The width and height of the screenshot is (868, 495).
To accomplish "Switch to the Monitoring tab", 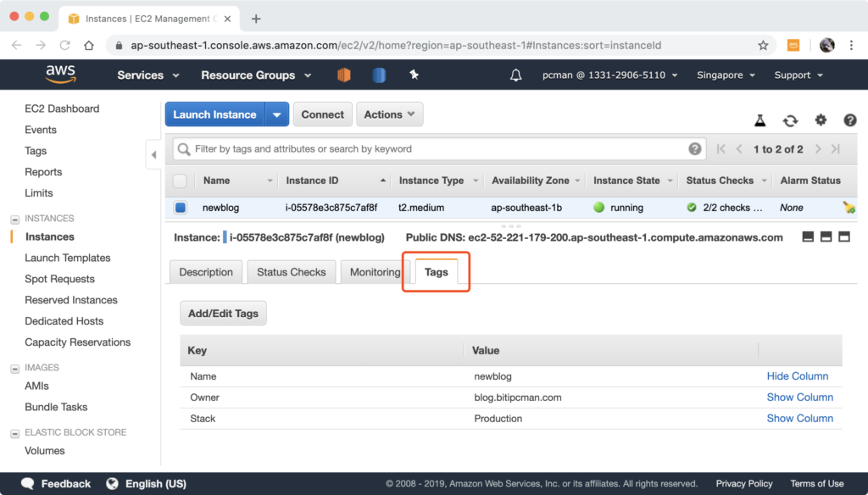I will [x=375, y=272].
